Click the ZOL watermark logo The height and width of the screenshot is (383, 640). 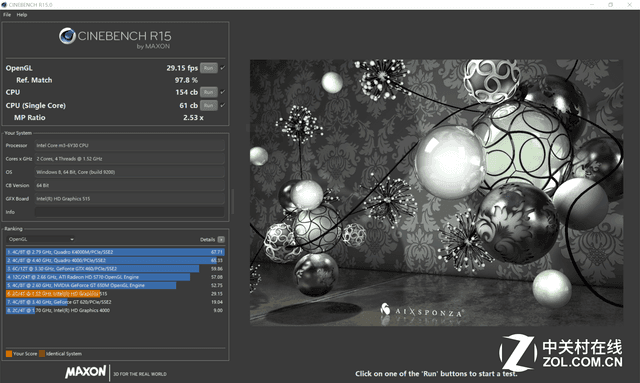coord(560,352)
